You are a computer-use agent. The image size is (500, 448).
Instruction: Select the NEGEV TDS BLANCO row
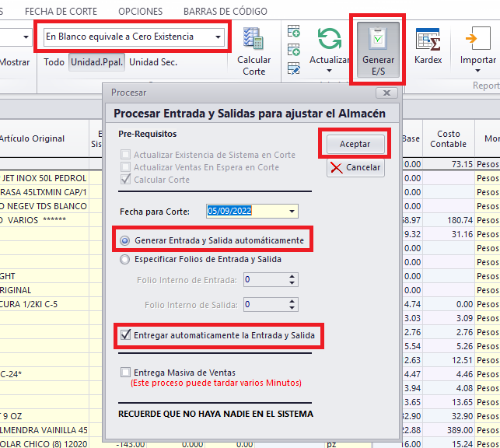click(x=44, y=206)
